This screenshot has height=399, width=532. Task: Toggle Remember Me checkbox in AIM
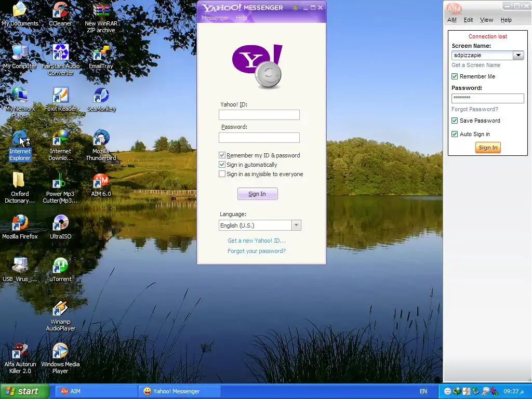pyautogui.click(x=455, y=76)
